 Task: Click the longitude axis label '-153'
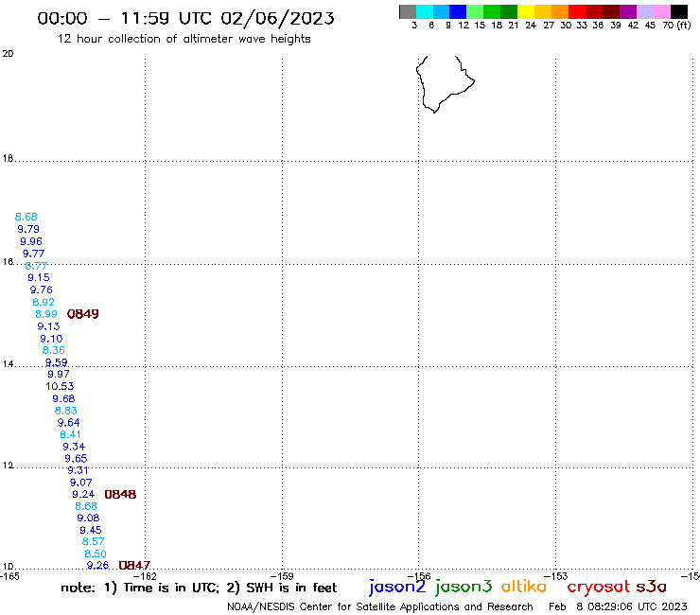pyautogui.click(x=556, y=576)
